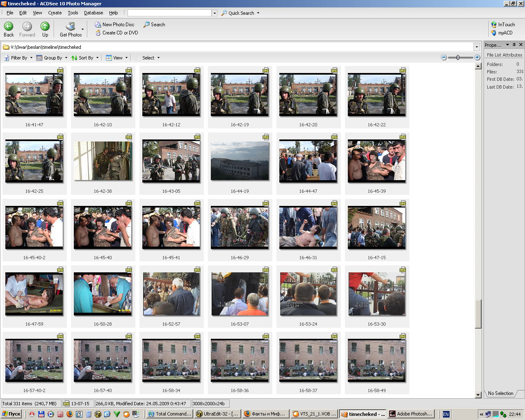Go up a folder with the Up icon
525x420 pixels.
45,26
